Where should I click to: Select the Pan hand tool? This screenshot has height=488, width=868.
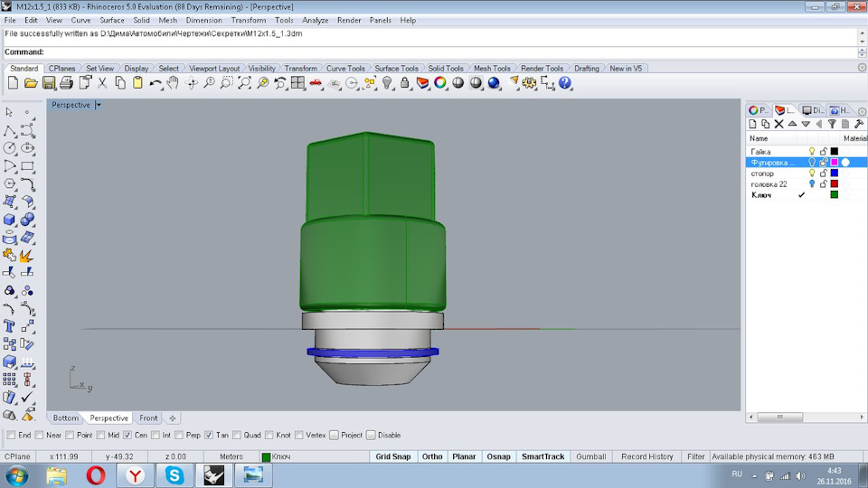point(173,83)
